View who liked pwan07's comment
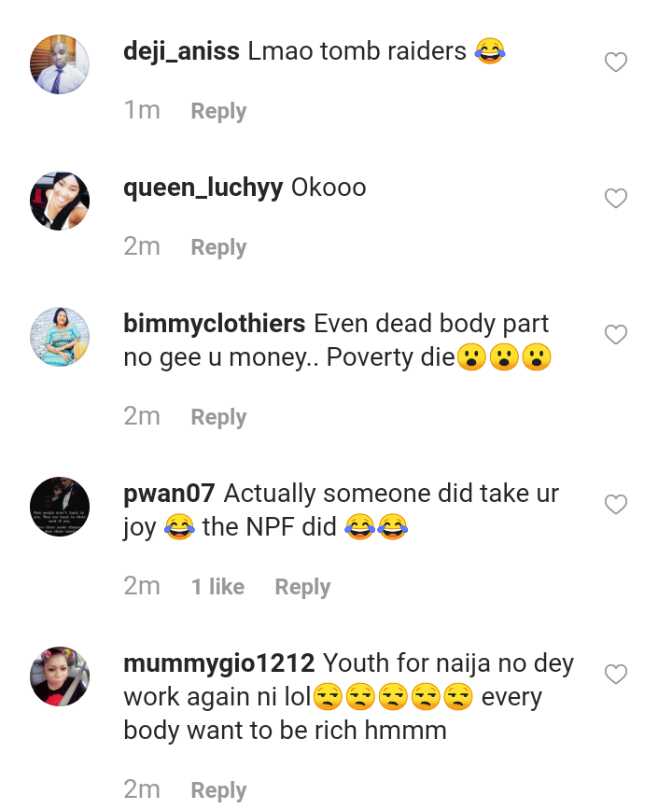672x809 pixels. click(217, 587)
